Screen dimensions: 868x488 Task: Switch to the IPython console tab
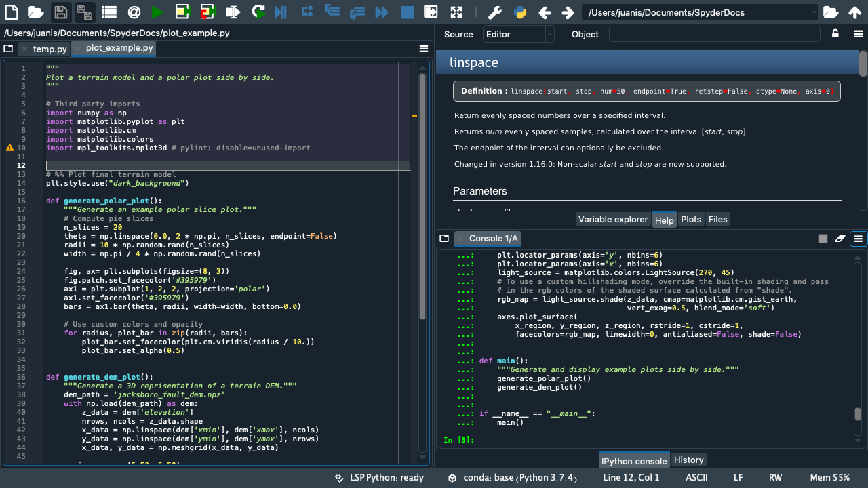point(634,461)
